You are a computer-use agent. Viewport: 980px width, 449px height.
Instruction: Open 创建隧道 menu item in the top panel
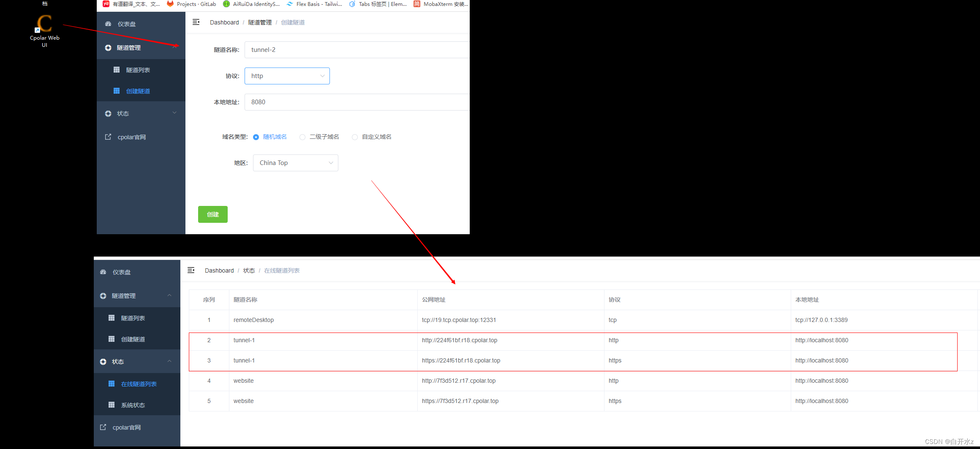[x=141, y=91]
